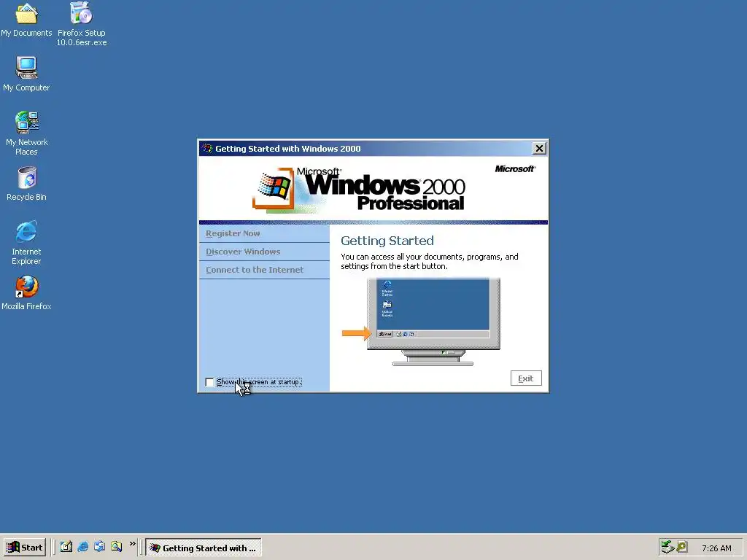The image size is (747, 560).
Task: Click Connect to the Internet link
Action: (255, 270)
